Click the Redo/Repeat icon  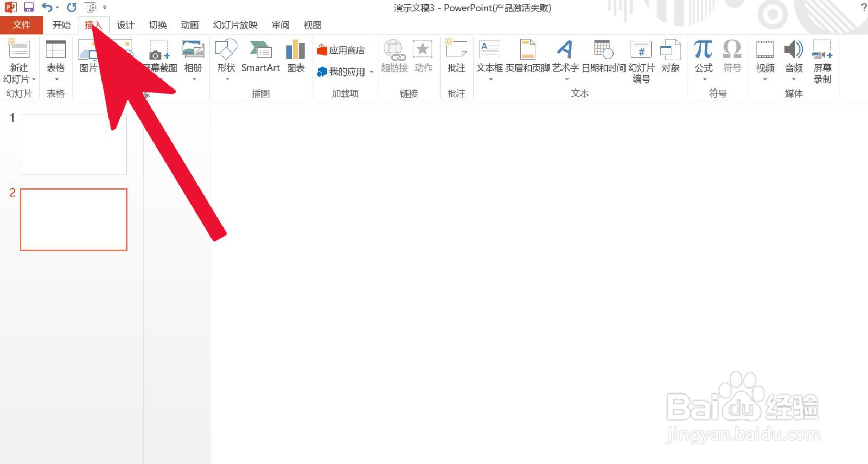point(72,8)
